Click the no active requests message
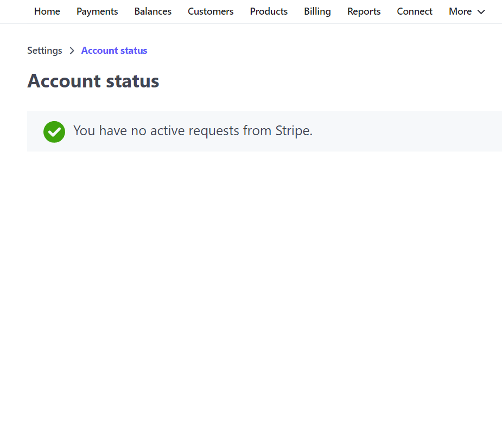 click(193, 131)
